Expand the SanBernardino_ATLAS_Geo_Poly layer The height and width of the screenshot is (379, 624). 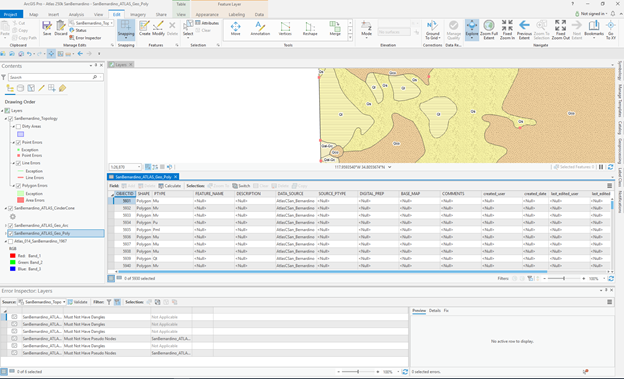(x=6, y=233)
